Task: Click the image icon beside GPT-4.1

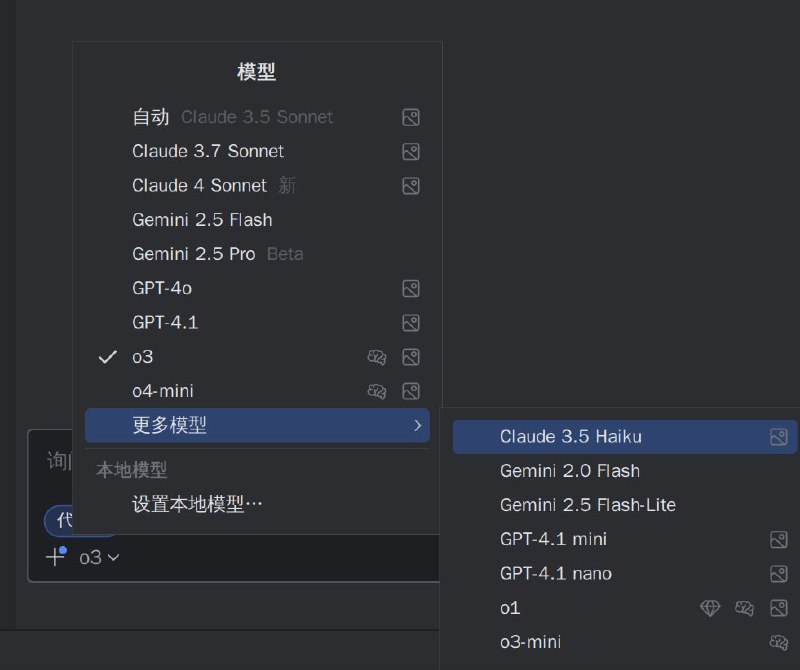Action: click(x=411, y=322)
